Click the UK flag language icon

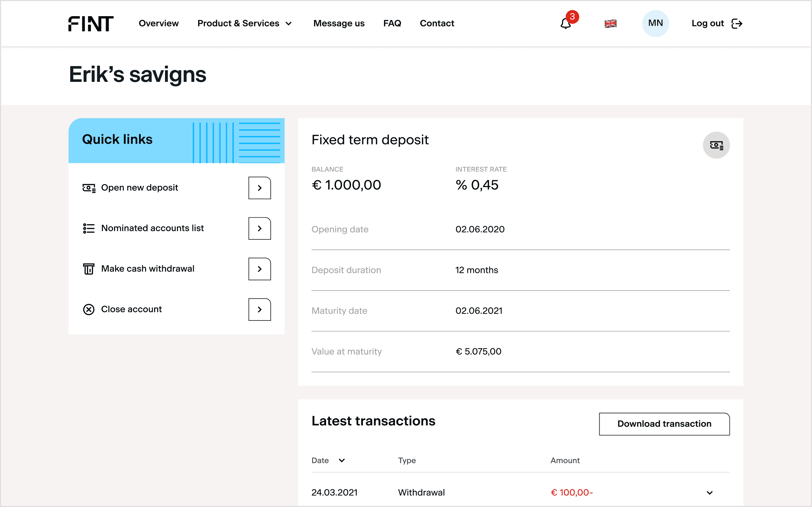pos(610,24)
